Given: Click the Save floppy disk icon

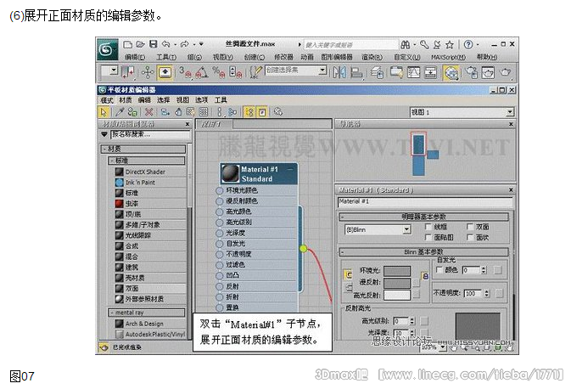Looking at the screenshot, I should 153,44.
